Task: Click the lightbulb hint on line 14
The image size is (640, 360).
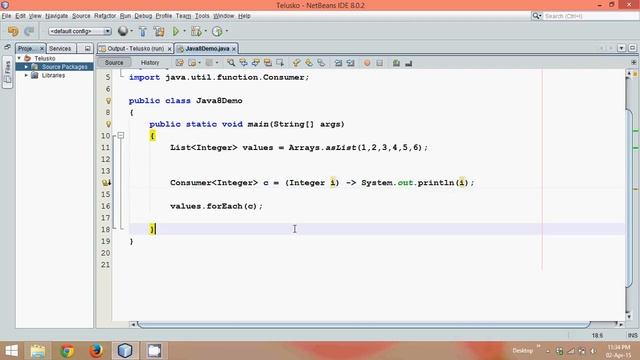Action: (x=106, y=183)
